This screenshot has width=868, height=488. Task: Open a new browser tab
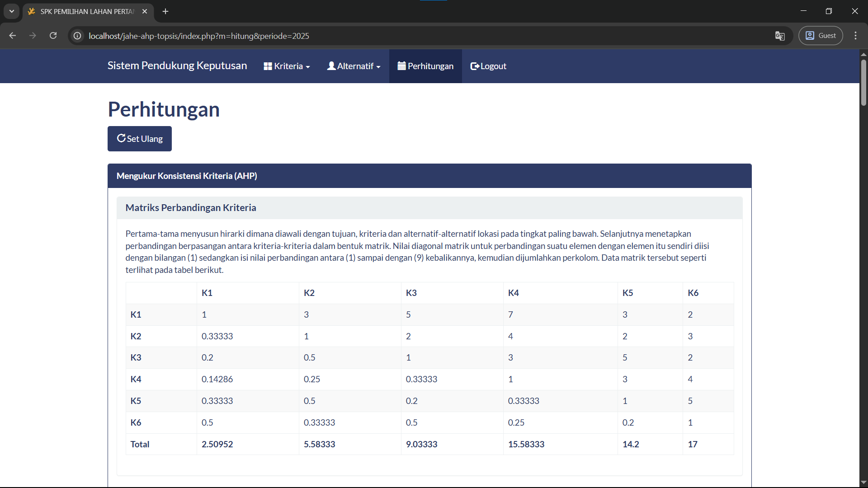165,11
